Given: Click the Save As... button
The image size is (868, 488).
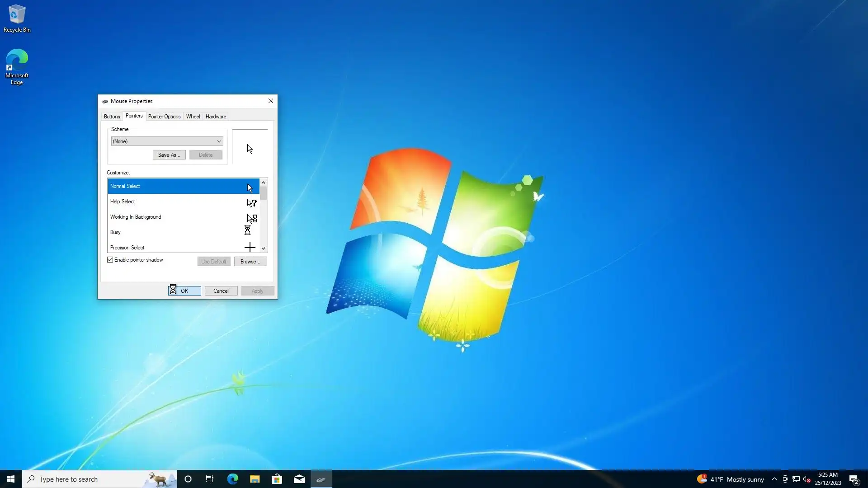Looking at the screenshot, I should (x=169, y=155).
